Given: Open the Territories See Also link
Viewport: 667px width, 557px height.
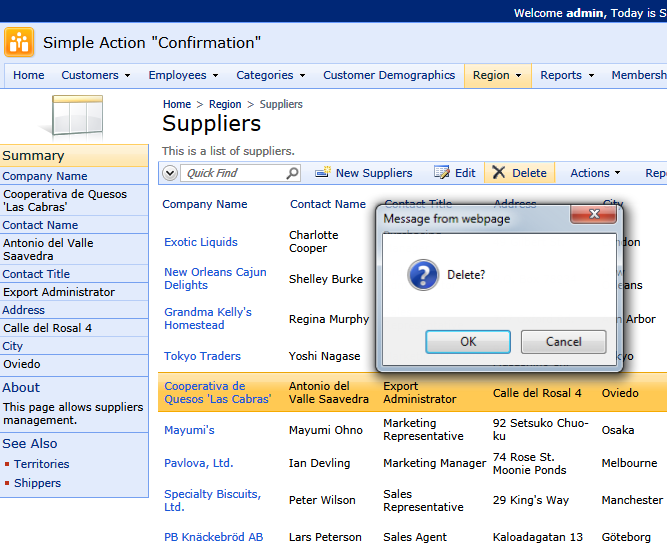Looking at the screenshot, I should [x=42, y=464].
